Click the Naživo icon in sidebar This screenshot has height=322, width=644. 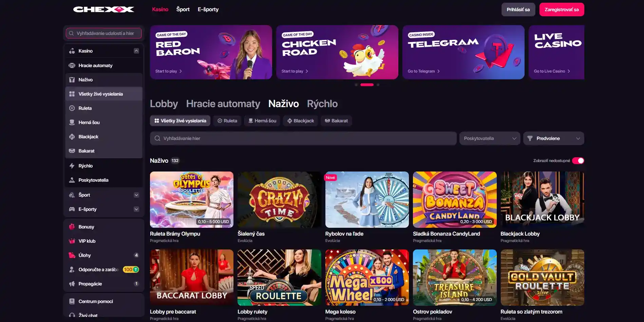tap(72, 80)
